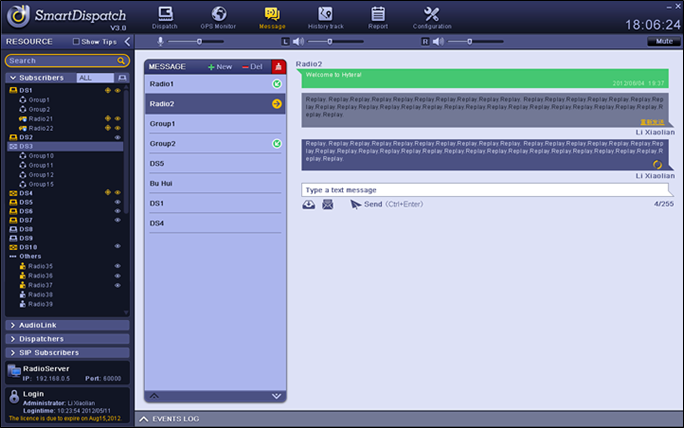
Task: Click the Type a text message field
Action: [x=484, y=190]
